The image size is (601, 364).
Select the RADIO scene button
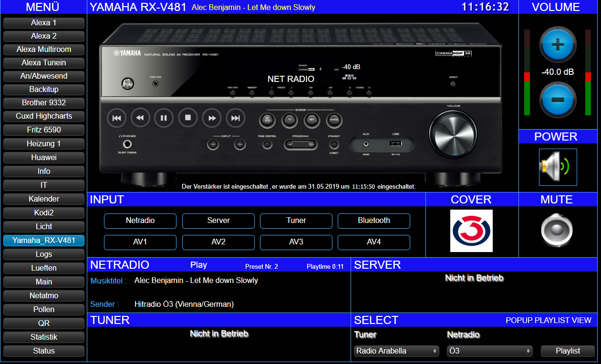[x=334, y=120]
